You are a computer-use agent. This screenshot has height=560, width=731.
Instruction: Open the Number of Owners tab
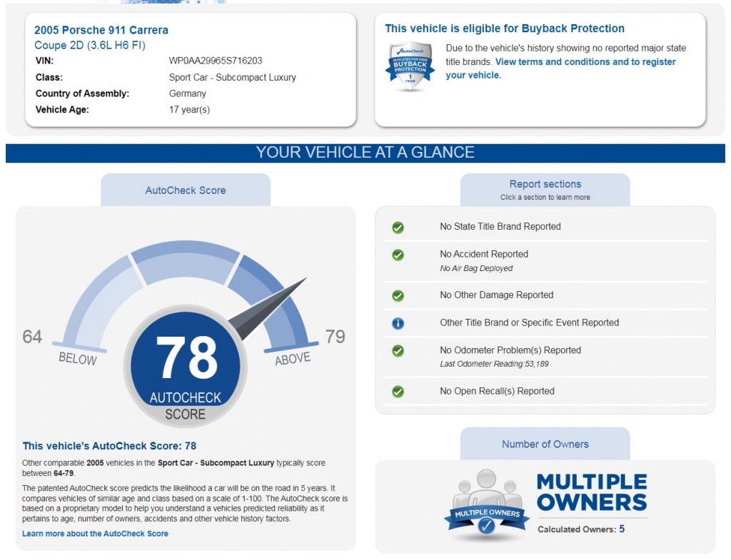click(x=545, y=444)
